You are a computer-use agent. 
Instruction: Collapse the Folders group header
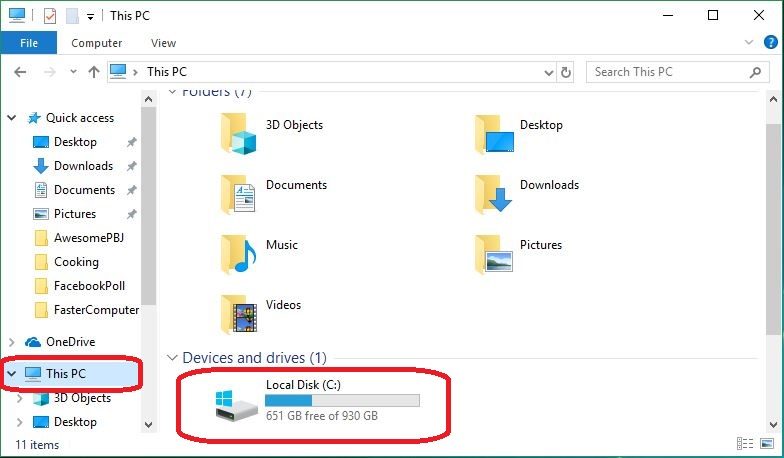click(x=172, y=92)
